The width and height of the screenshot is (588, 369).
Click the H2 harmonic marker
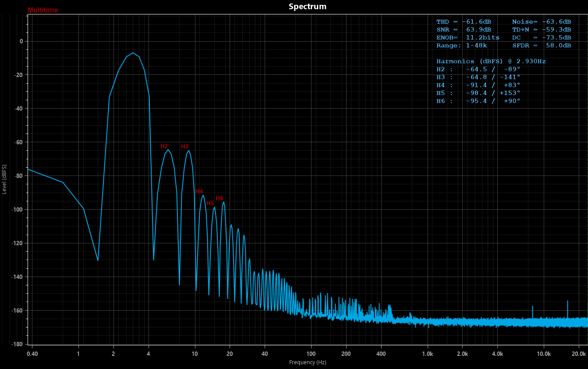164,146
